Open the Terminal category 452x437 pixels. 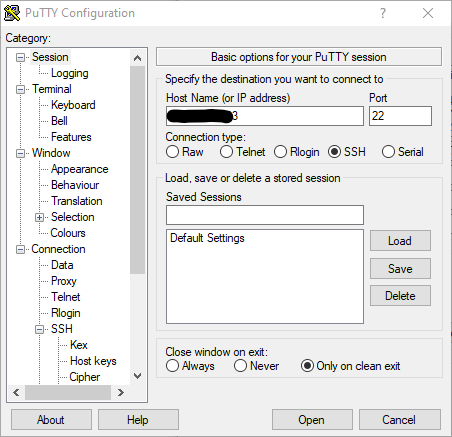52,89
